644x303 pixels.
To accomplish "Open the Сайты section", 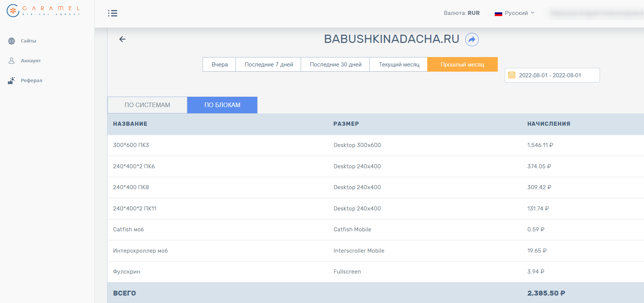I will pyautogui.click(x=28, y=41).
